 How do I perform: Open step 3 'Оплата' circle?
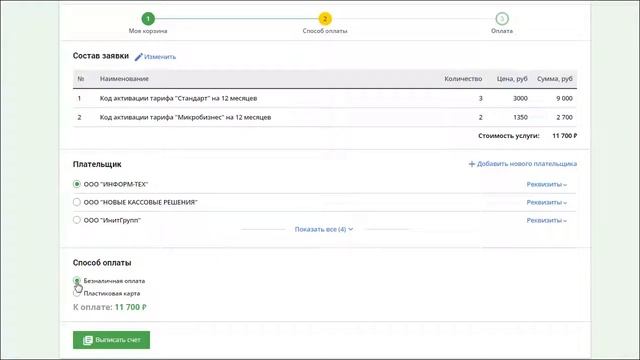[x=502, y=19]
